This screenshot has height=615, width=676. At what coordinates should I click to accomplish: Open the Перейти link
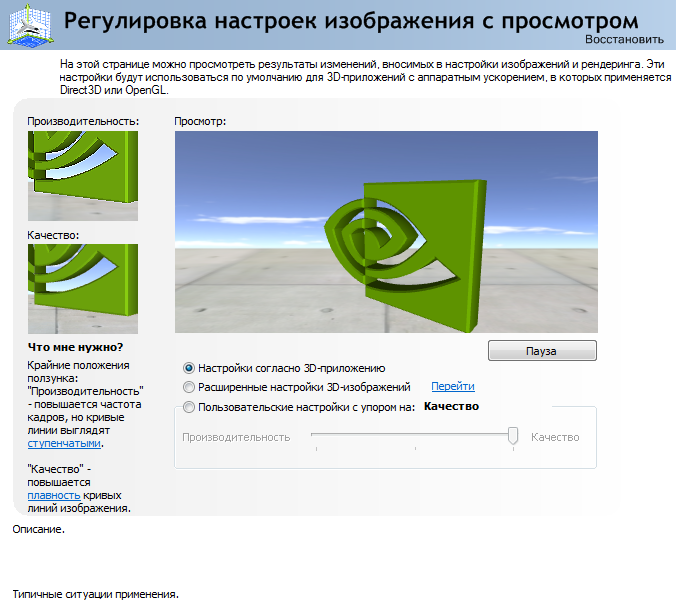click(x=453, y=386)
